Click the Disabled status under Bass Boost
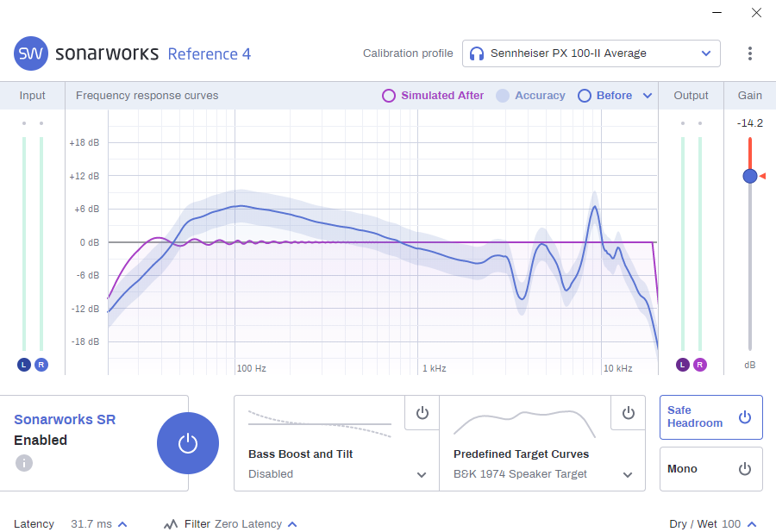Screen dimensions: 776x532 pos(271,473)
